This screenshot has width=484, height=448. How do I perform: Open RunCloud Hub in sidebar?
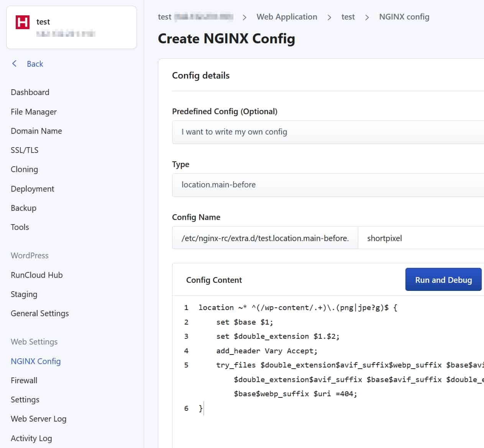click(x=36, y=275)
